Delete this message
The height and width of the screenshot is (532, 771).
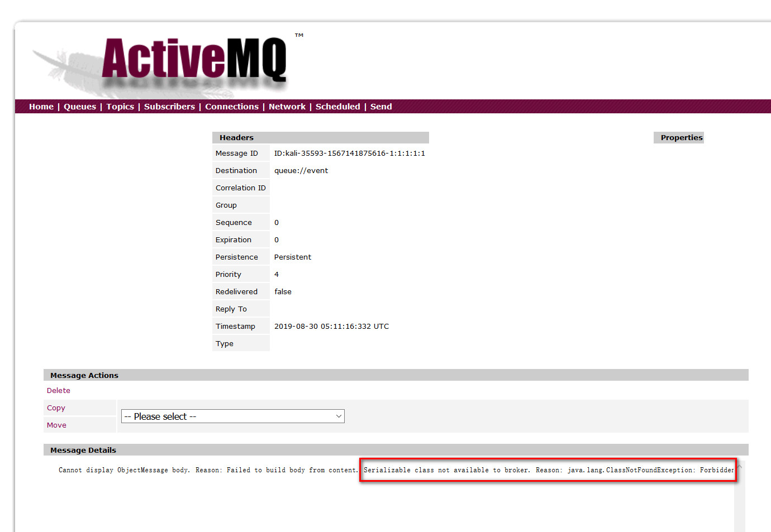click(59, 391)
